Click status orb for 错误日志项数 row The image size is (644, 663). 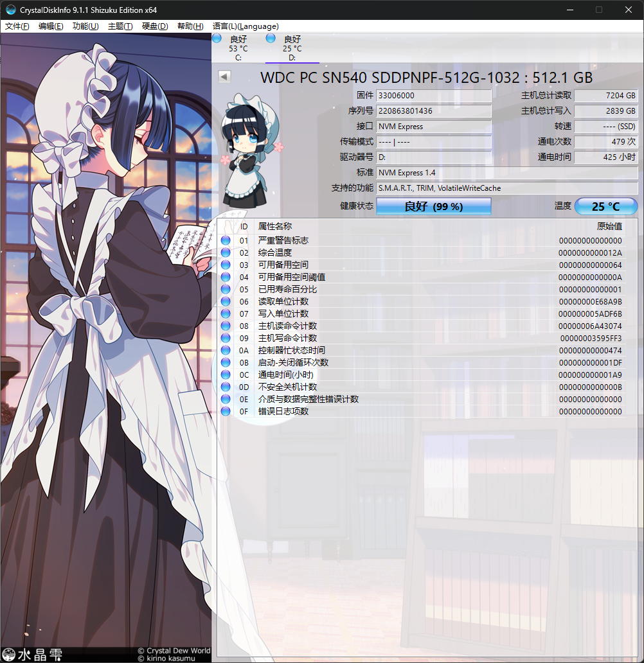pyautogui.click(x=226, y=411)
